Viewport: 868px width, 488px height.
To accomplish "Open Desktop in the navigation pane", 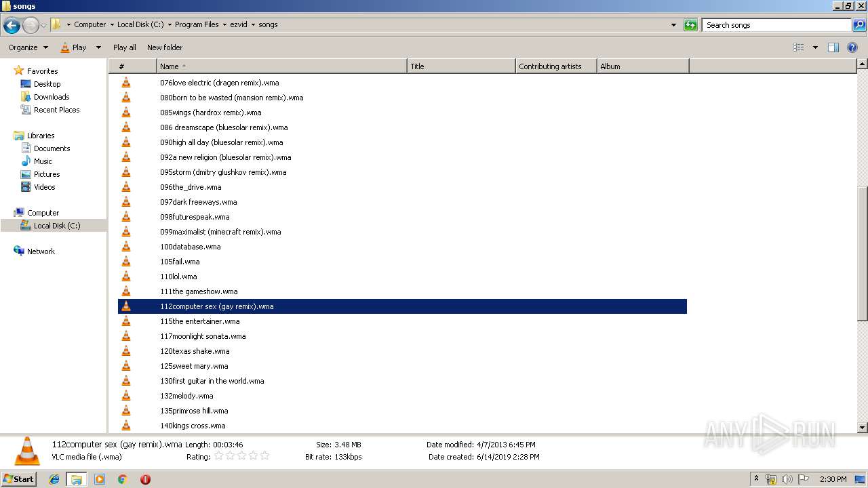I will pos(47,84).
